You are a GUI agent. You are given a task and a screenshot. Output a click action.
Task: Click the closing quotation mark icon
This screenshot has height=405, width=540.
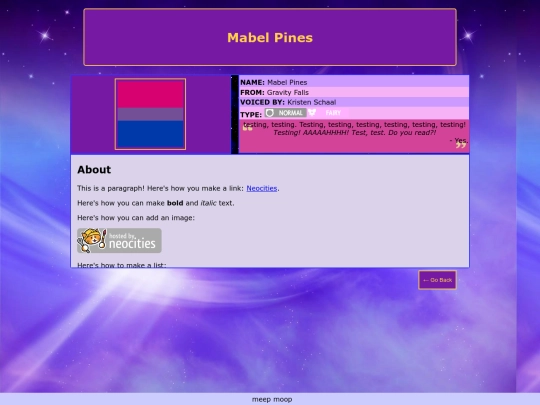[461, 146]
